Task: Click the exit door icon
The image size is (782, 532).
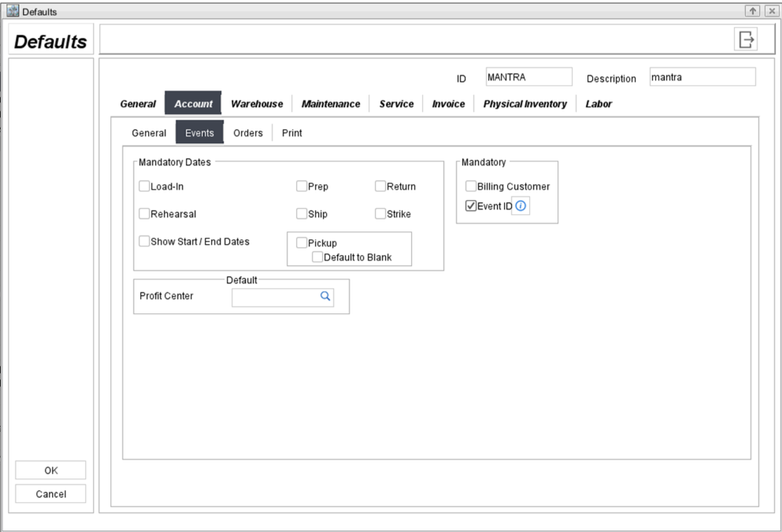Action: pyautogui.click(x=746, y=39)
